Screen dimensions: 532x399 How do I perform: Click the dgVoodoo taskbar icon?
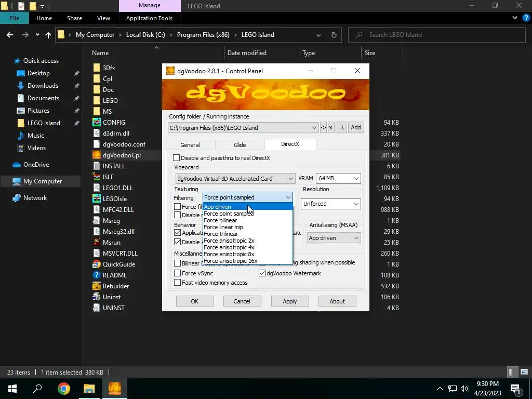115,389
